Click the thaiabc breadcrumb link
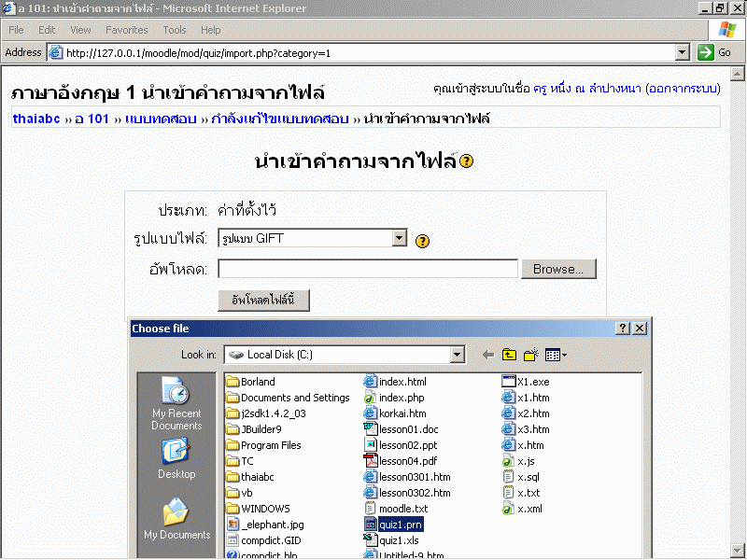Image resolution: width=747 pixels, height=560 pixels. [36, 119]
